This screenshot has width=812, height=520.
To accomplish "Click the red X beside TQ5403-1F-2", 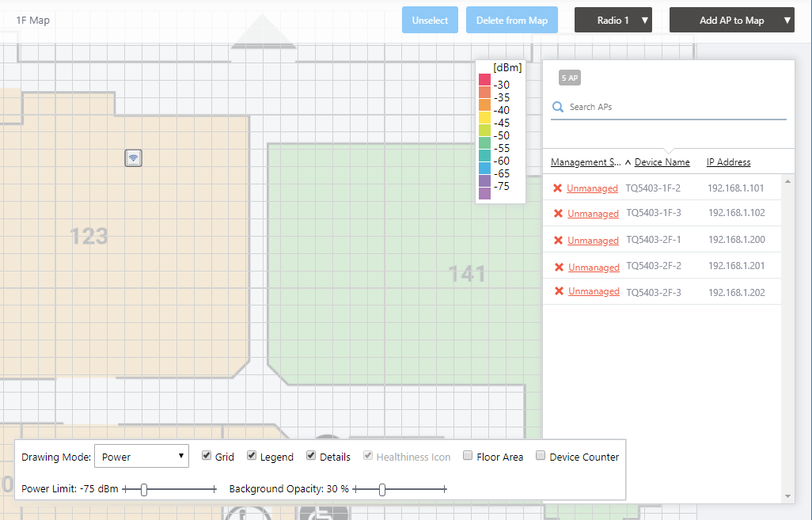I will tap(558, 188).
